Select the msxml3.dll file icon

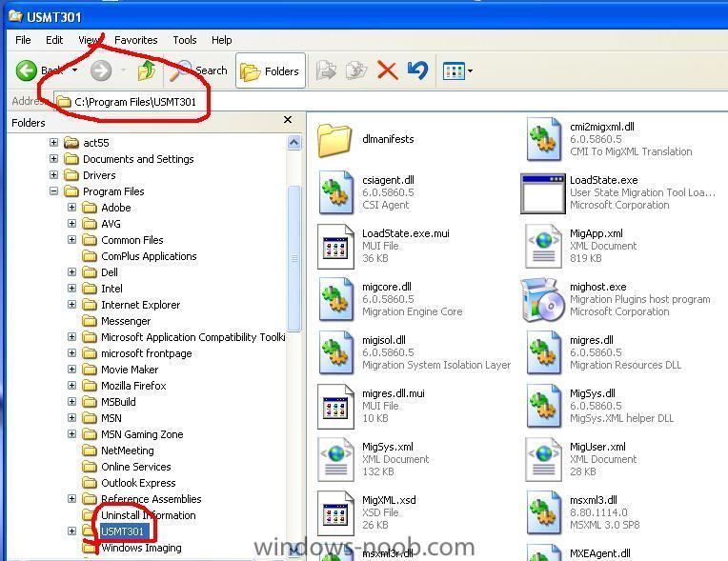(x=544, y=512)
